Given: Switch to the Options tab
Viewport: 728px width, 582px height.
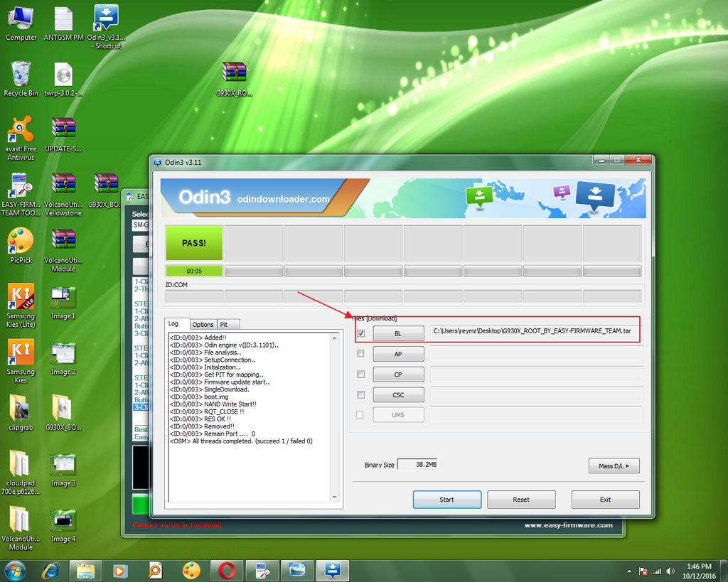Looking at the screenshot, I should pos(203,324).
